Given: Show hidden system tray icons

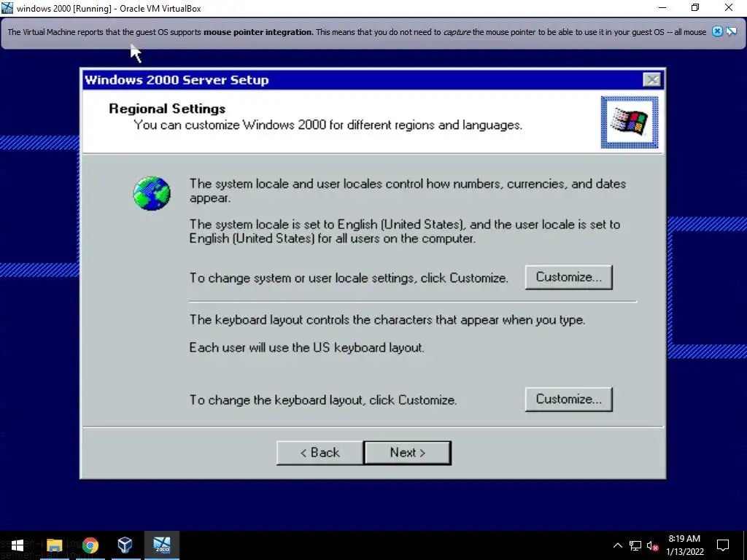Looking at the screenshot, I should (x=617, y=545).
